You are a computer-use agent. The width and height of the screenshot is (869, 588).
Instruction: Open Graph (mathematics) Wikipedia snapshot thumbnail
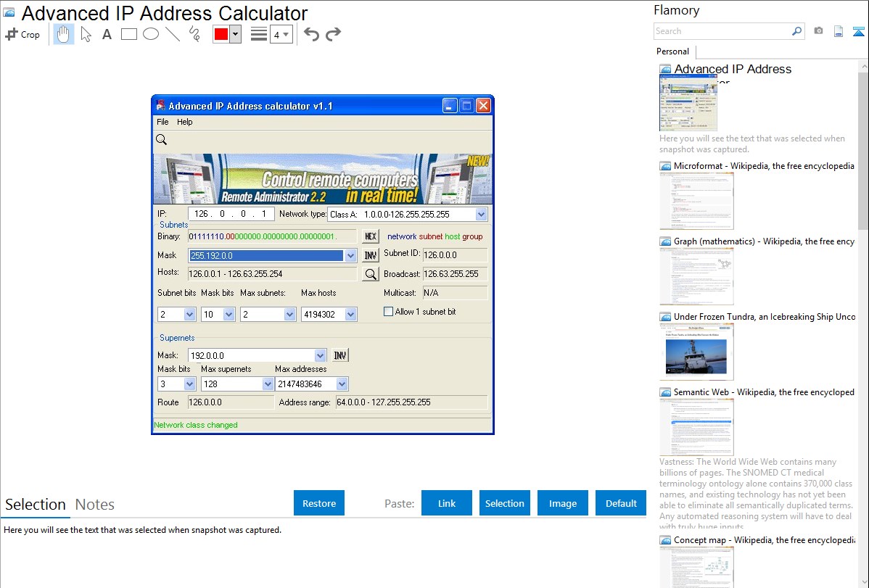tap(696, 276)
